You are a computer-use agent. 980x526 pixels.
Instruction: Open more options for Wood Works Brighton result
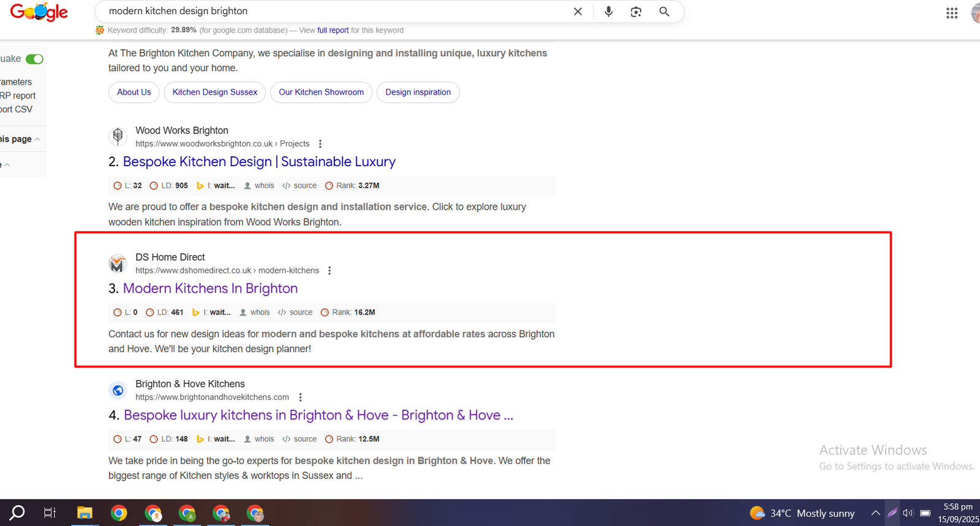point(320,144)
